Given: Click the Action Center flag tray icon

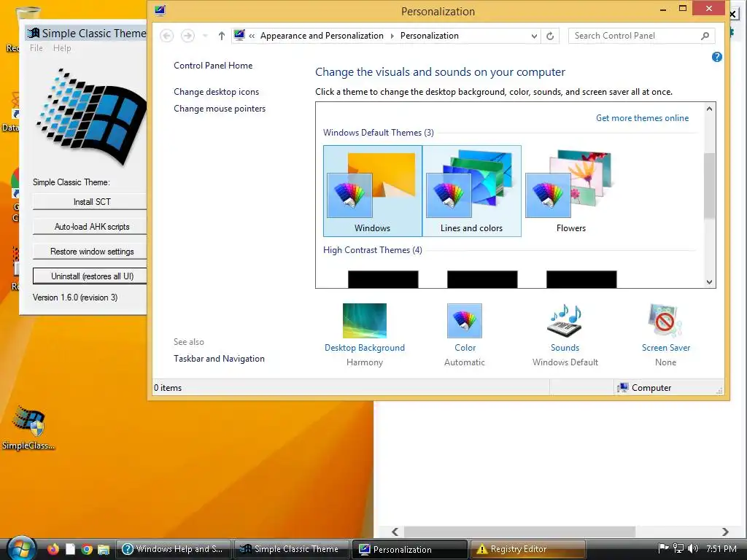Looking at the screenshot, I should (662, 548).
